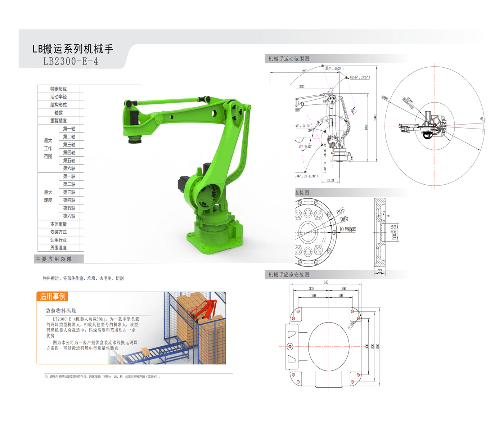The height and width of the screenshot is (432, 504).
Task: Click the '最大工作范围' group label
Action: click(x=48, y=148)
